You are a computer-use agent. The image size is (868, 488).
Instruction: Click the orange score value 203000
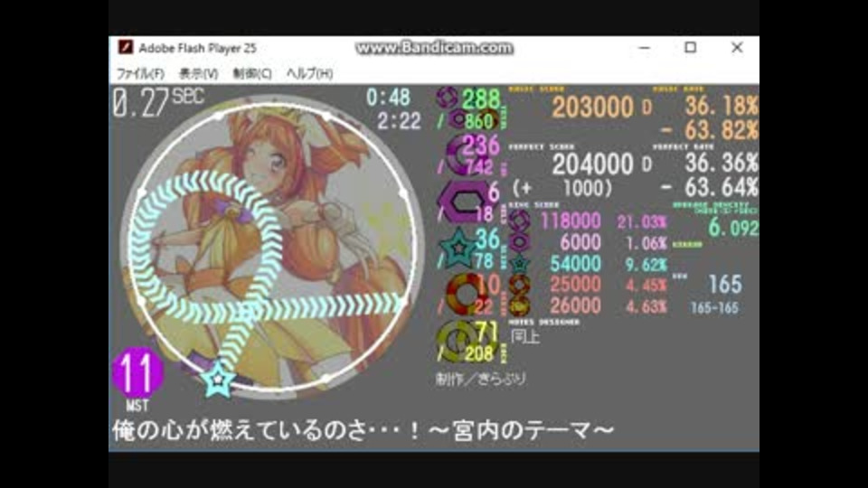pyautogui.click(x=592, y=108)
